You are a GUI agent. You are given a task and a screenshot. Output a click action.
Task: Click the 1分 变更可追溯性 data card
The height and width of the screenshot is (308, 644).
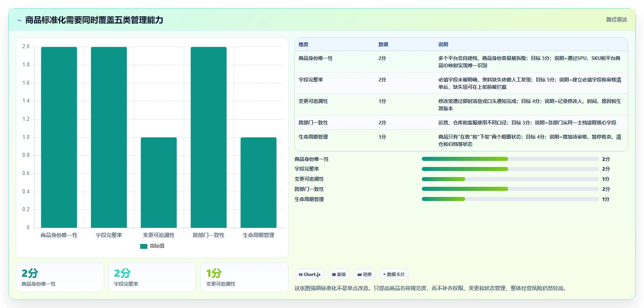point(244,277)
